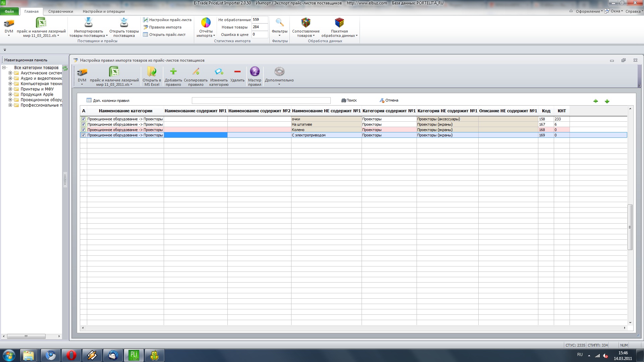Collapse the Все категории товаров tree root

click(4, 68)
